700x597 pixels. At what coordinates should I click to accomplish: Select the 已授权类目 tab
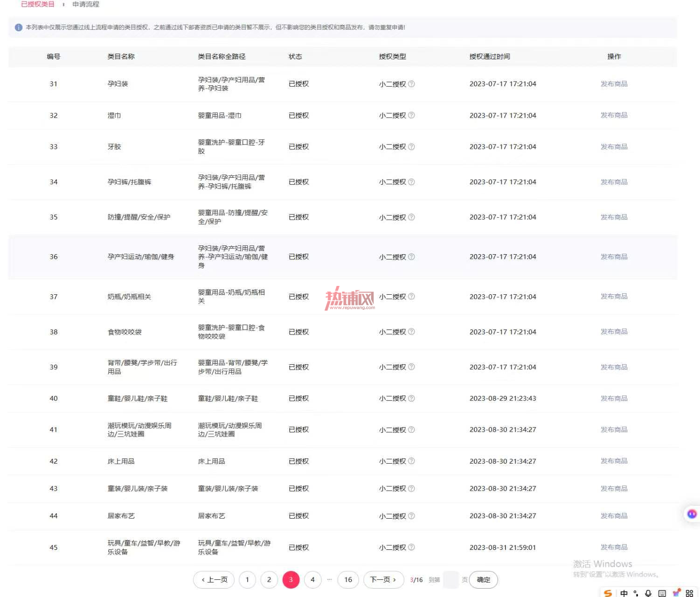coord(38,4)
